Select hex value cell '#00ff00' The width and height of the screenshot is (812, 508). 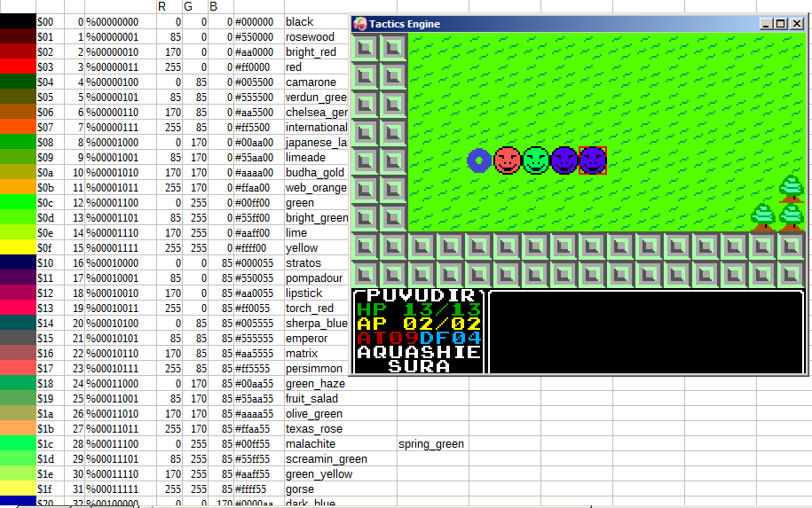pos(258,202)
